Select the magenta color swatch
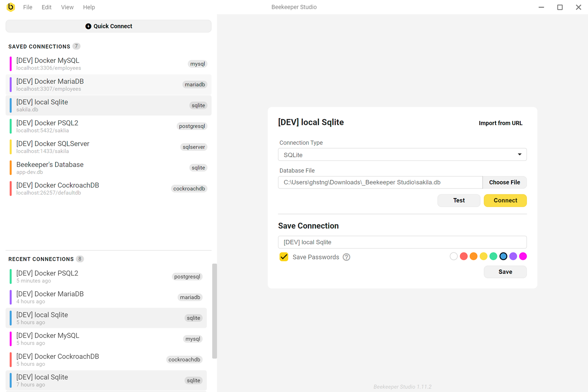This screenshot has height=392, width=588. pyautogui.click(x=523, y=256)
